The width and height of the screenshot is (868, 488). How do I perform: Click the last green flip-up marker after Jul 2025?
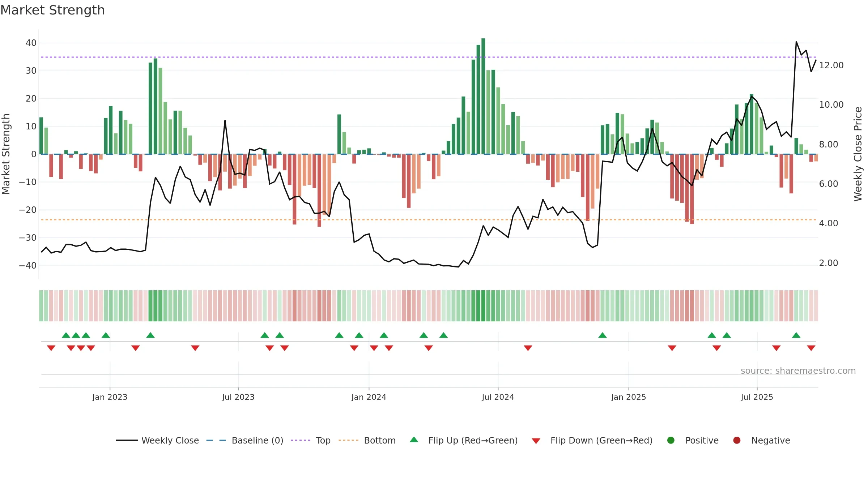coord(796,335)
